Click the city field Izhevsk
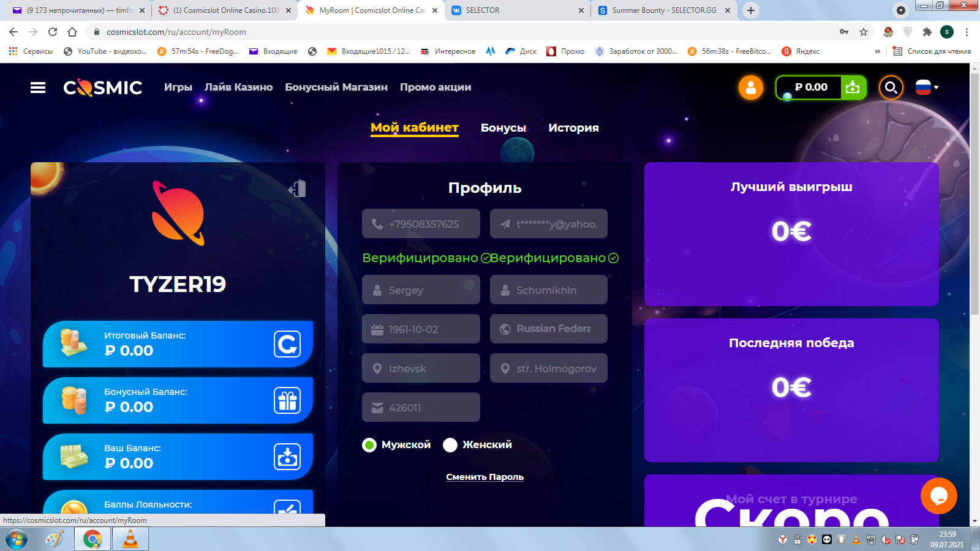This screenshot has width=980, height=551. pos(421,369)
